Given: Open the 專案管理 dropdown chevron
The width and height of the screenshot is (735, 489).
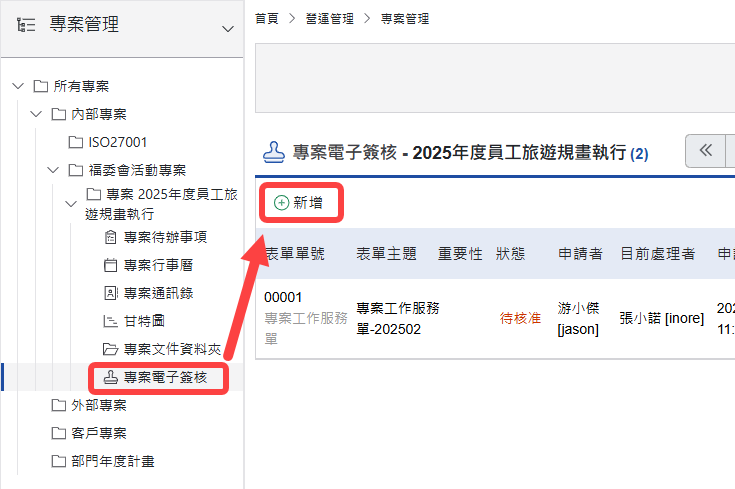Looking at the screenshot, I should (225, 29).
